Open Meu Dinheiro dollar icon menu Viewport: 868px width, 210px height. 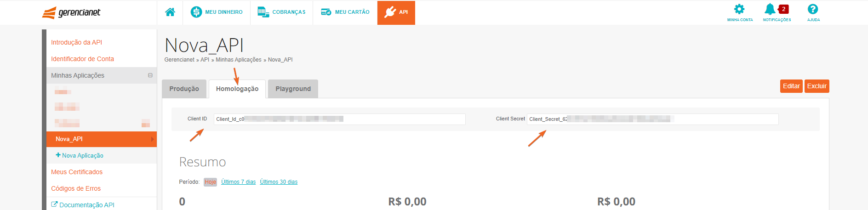196,12
